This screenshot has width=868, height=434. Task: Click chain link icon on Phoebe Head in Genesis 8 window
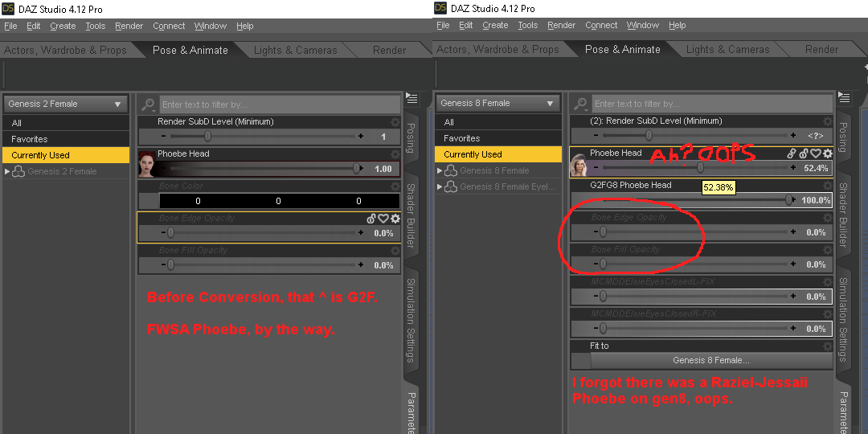tap(792, 154)
